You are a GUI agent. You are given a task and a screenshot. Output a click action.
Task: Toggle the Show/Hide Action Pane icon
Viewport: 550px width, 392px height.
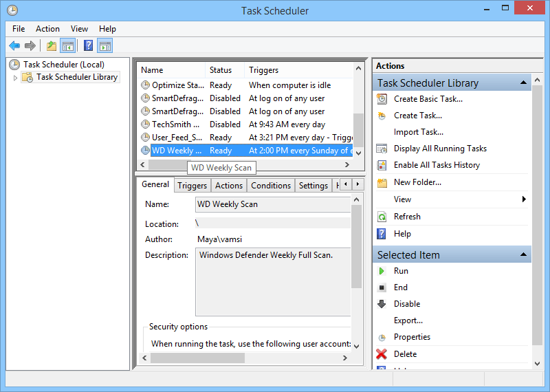pos(105,45)
